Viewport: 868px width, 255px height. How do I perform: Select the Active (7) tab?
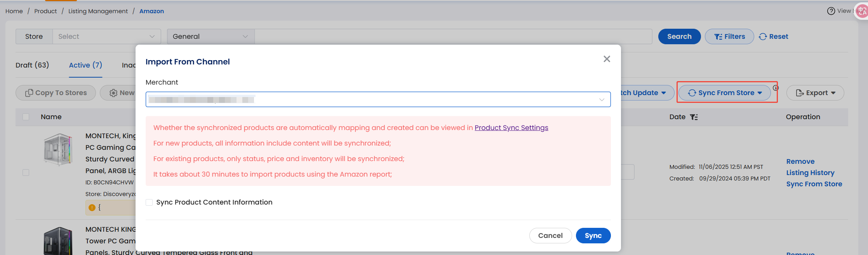point(85,65)
